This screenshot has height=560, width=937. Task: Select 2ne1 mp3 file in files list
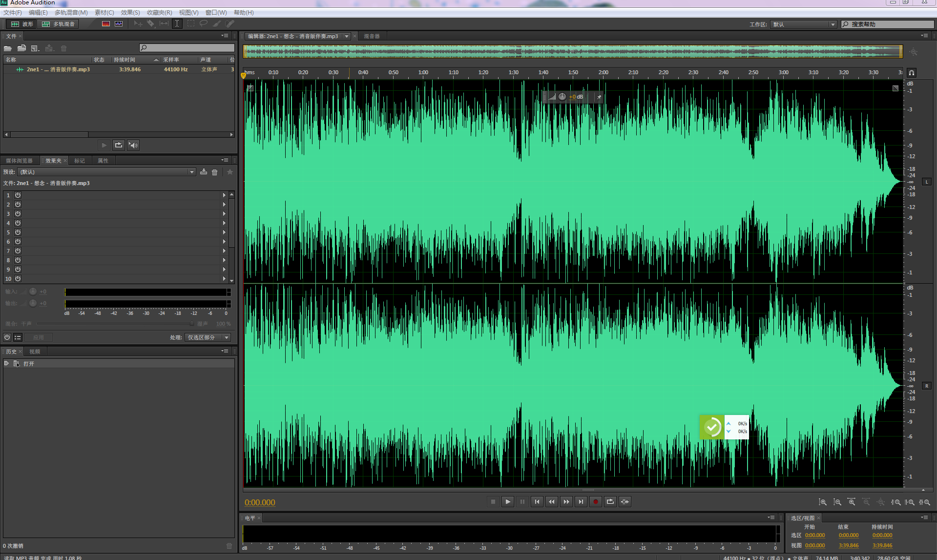[x=58, y=69]
